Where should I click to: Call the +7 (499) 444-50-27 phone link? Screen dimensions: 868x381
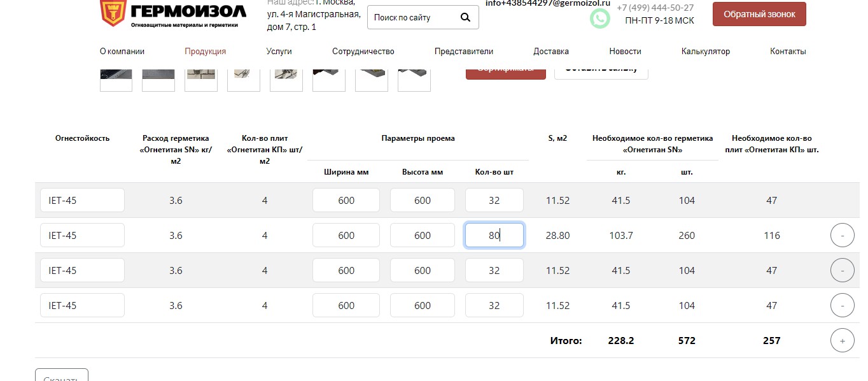click(x=655, y=8)
